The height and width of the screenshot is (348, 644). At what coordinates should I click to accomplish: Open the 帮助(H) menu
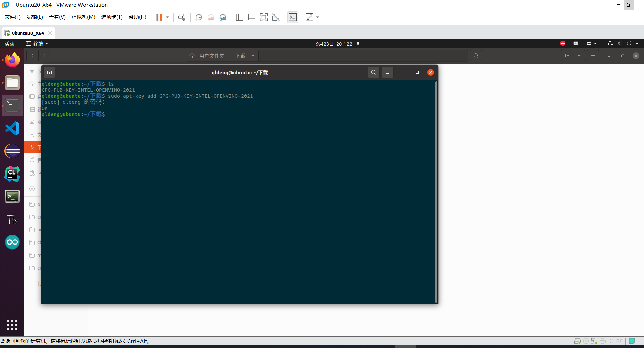tap(138, 17)
